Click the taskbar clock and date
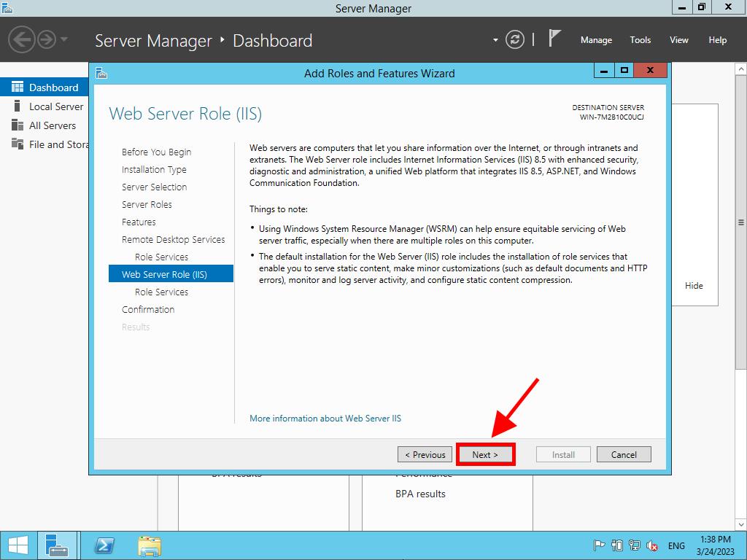Screen dimensions: 747x560 coord(715,545)
